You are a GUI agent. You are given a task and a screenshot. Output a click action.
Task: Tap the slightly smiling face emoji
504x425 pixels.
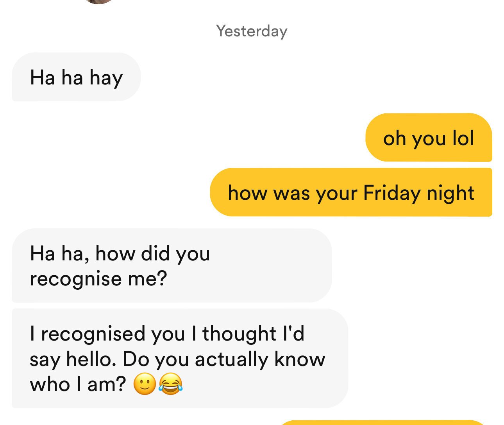click(145, 384)
